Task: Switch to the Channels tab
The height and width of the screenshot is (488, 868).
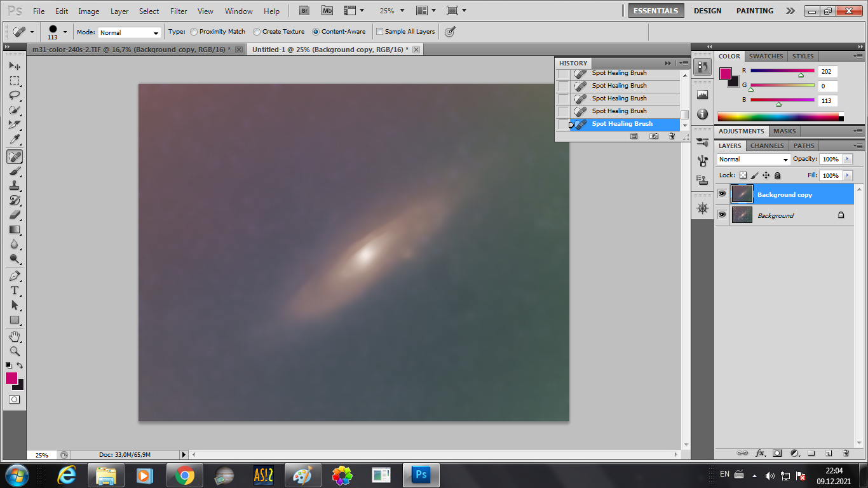Action: pos(766,146)
